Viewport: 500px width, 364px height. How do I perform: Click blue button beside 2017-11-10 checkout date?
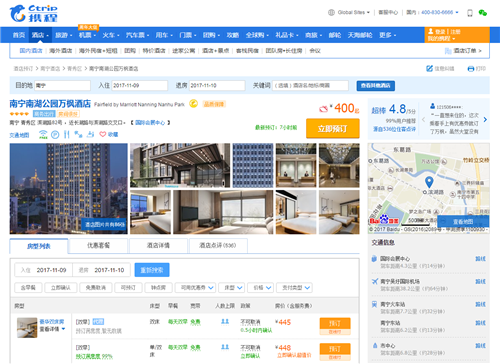(152, 270)
